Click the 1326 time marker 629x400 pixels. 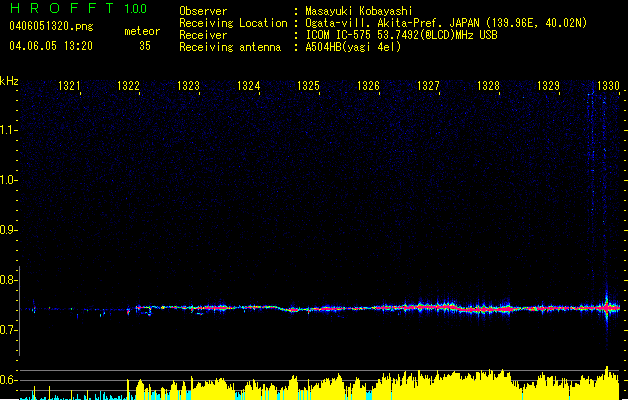pyautogui.click(x=368, y=86)
